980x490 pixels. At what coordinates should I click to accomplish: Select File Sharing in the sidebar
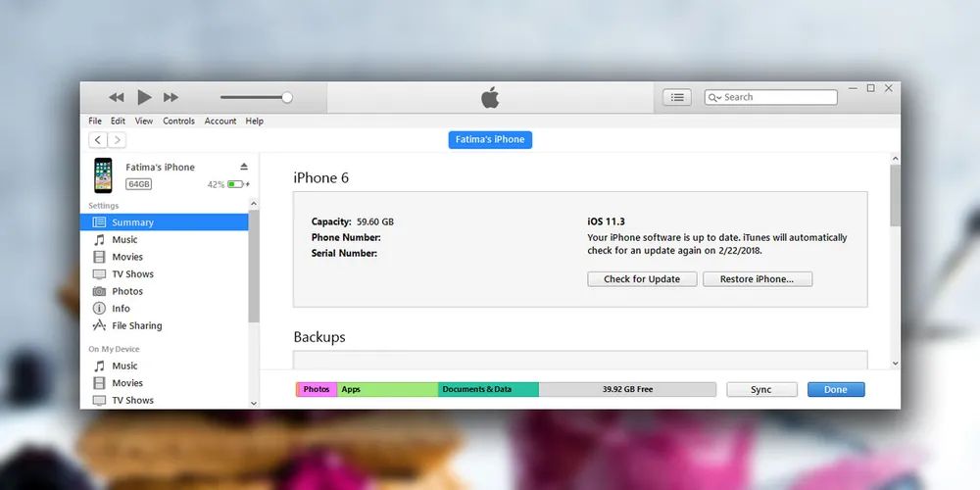pyautogui.click(x=136, y=325)
